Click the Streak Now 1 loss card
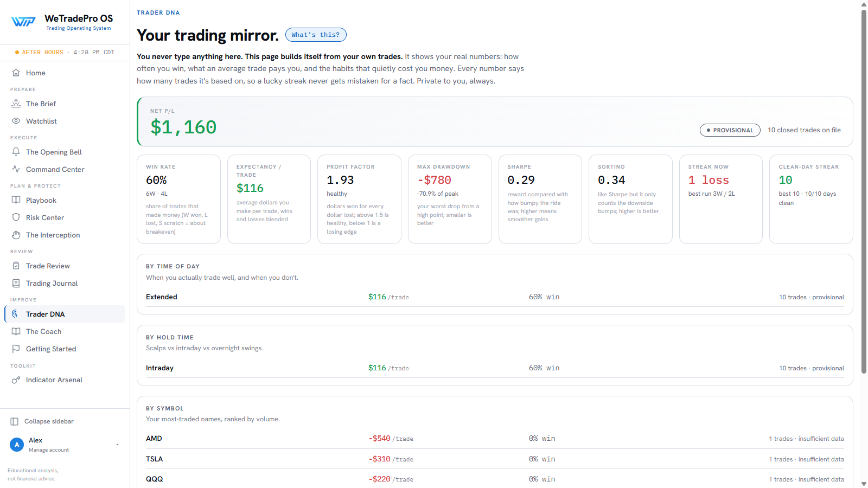868x488 pixels. tap(721, 199)
